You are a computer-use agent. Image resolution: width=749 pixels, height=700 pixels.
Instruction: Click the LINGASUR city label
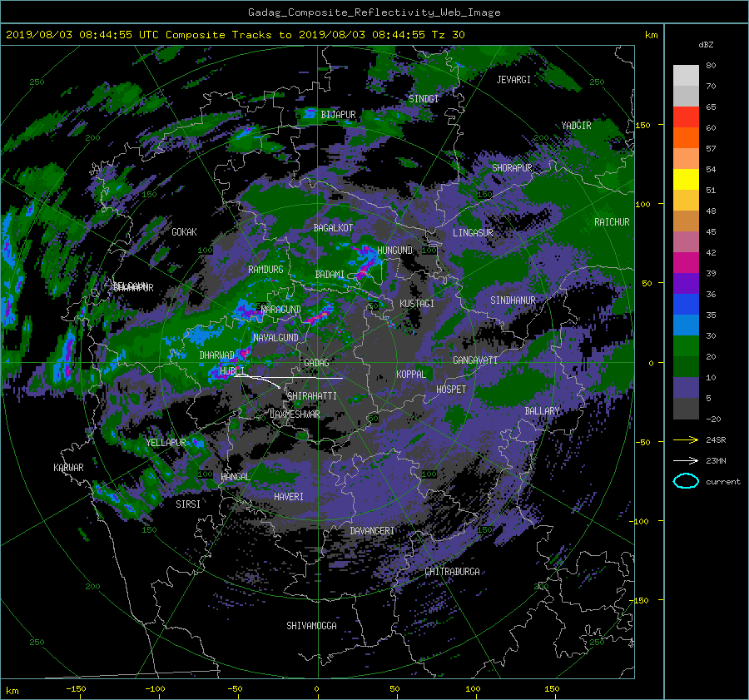point(473,233)
